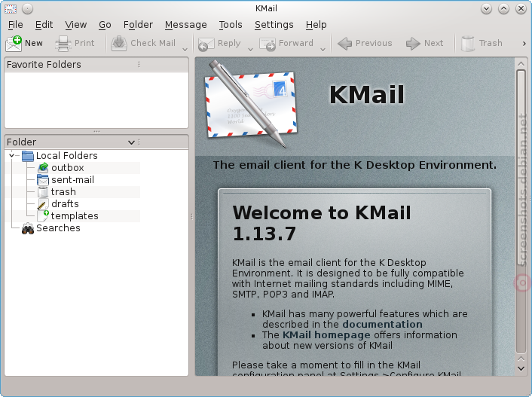Click the Forward envelope icon
Image resolution: width=532 pixels, height=397 pixels.
(268, 44)
